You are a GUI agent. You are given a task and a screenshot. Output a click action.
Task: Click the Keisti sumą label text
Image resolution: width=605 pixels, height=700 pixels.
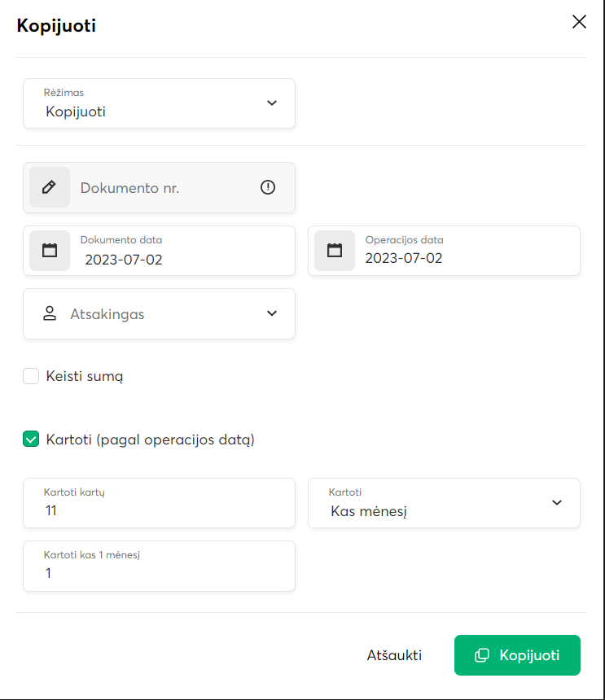pos(85,376)
